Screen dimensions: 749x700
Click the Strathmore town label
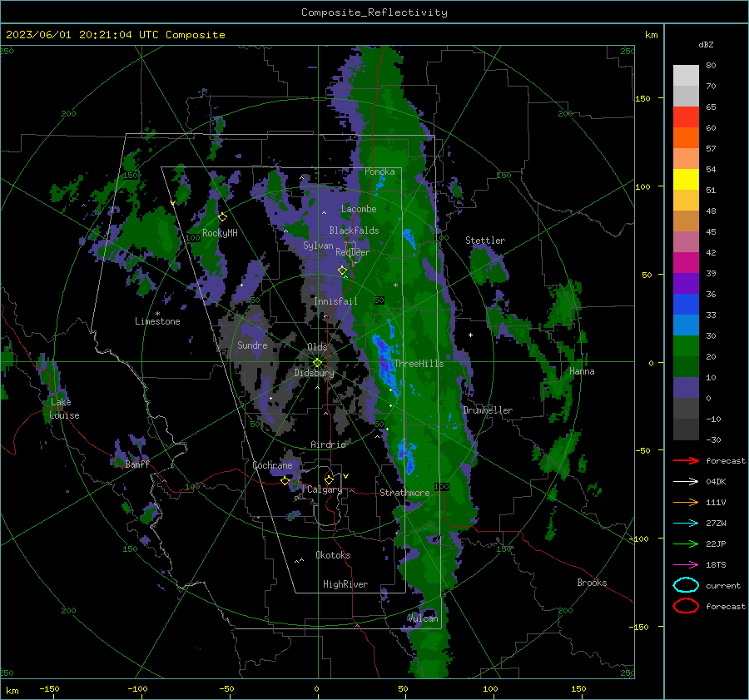point(404,493)
